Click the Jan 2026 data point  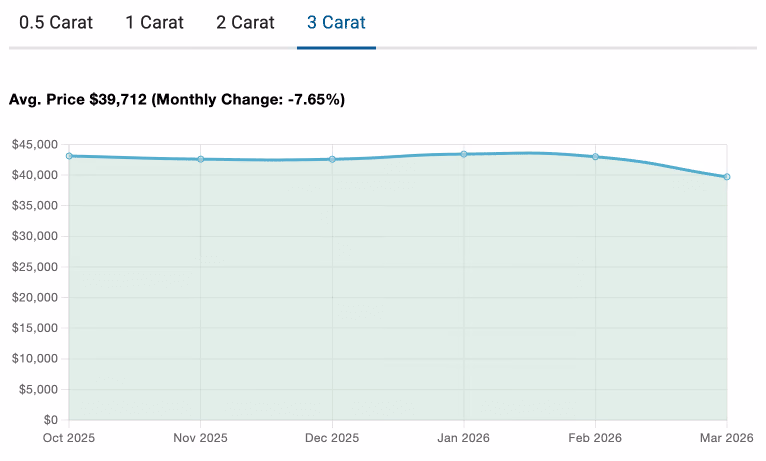click(464, 154)
